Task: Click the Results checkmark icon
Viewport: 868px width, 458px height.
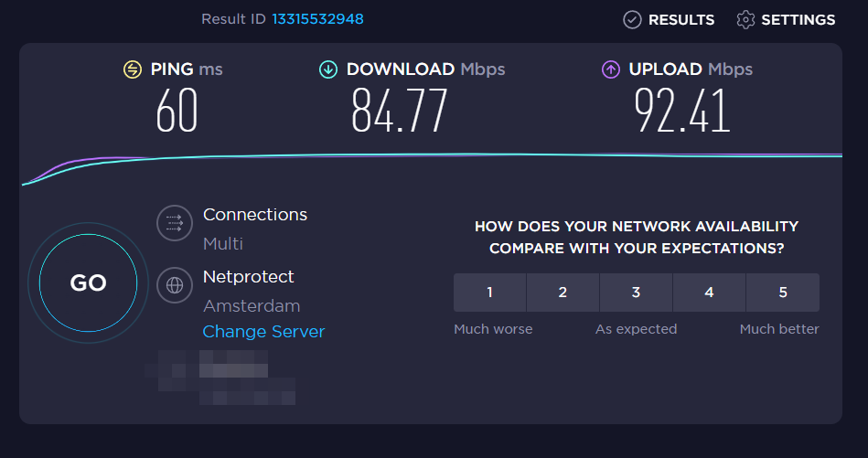Action: (632, 19)
